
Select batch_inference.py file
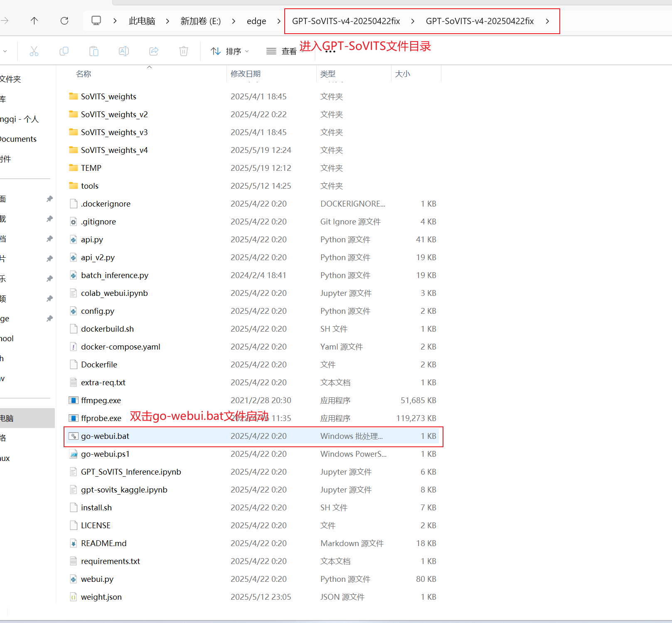pos(115,275)
